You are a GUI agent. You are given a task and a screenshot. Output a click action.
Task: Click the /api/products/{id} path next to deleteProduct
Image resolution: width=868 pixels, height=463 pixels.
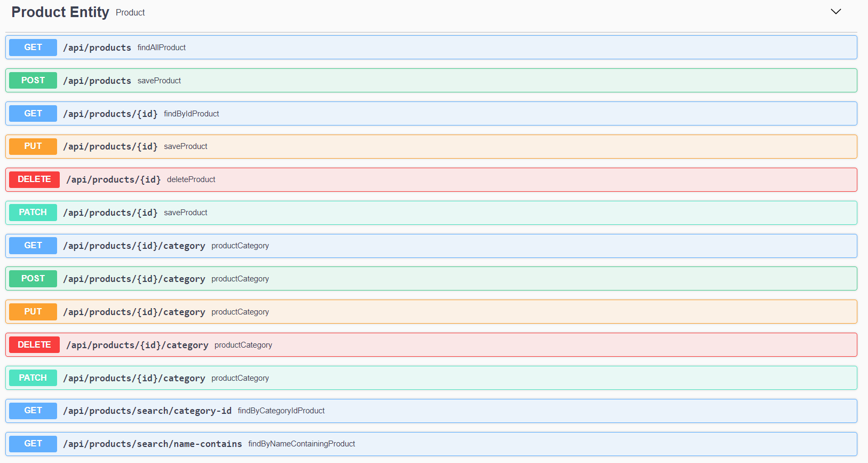114,179
